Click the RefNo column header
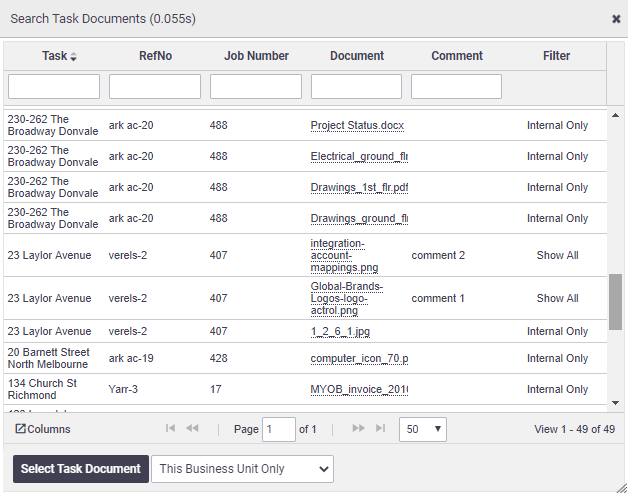 coord(155,56)
